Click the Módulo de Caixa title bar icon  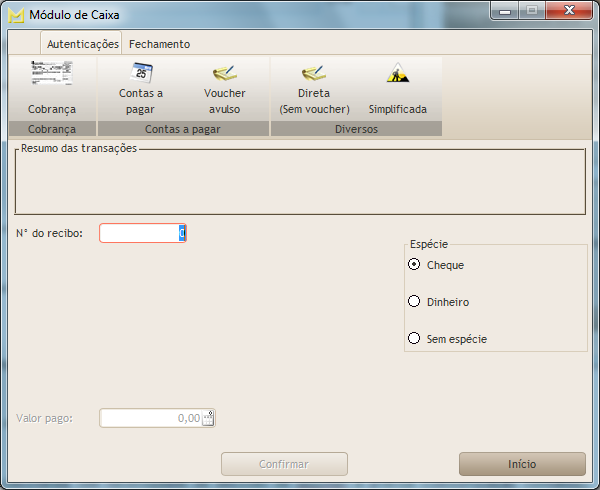tap(16, 14)
